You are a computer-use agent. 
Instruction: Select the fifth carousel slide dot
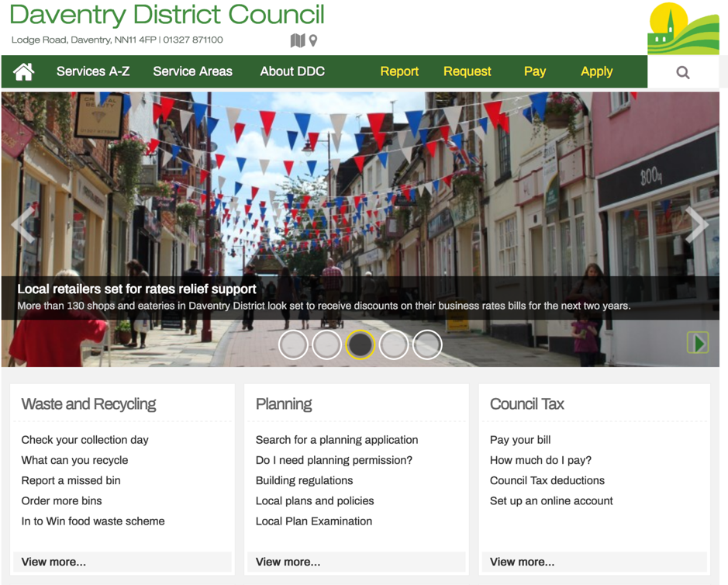pyautogui.click(x=426, y=344)
